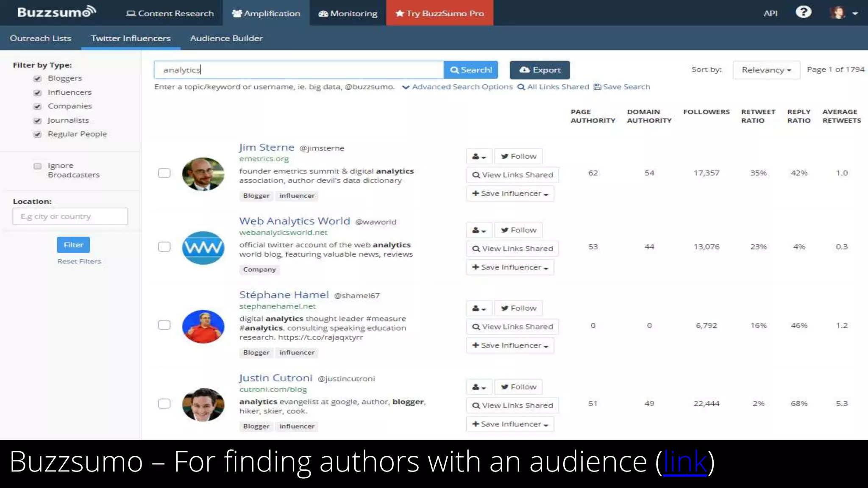Open person icon dropdown for Web Analytics World
Image resolution: width=868 pixels, height=488 pixels.
pyautogui.click(x=479, y=230)
